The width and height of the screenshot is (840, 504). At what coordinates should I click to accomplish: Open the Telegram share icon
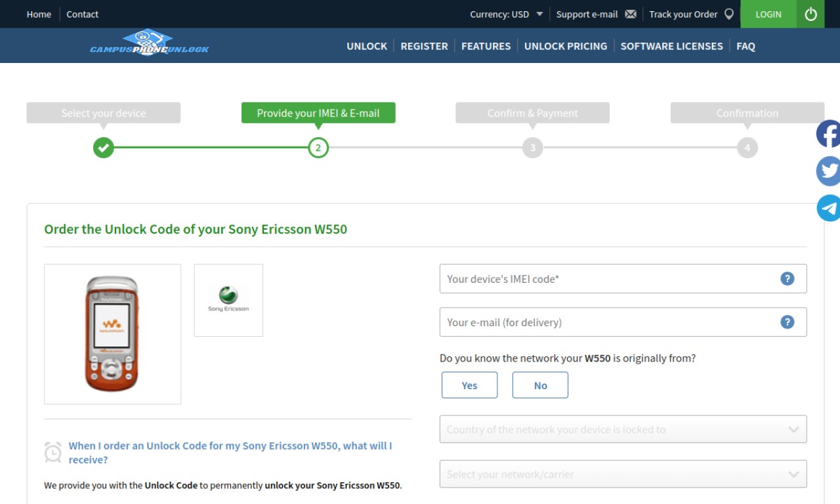(x=828, y=208)
